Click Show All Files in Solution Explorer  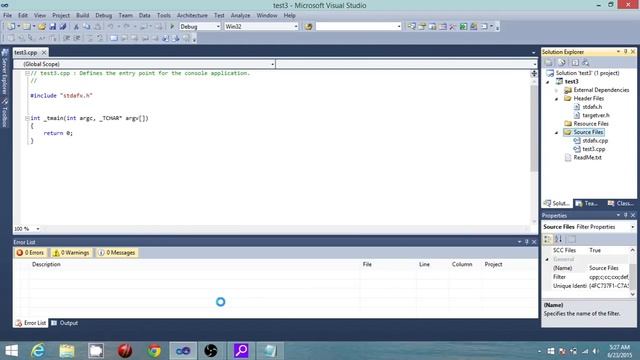click(x=562, y=62)
